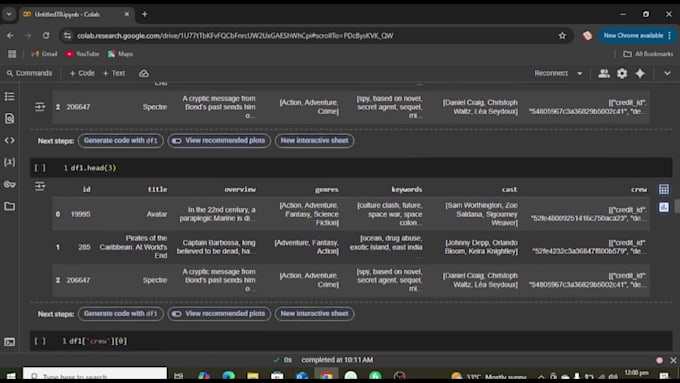Click the 'completed at 10:11 AM' status text
The width and height of the screenshot is (680, 383).
pos(337,360)
